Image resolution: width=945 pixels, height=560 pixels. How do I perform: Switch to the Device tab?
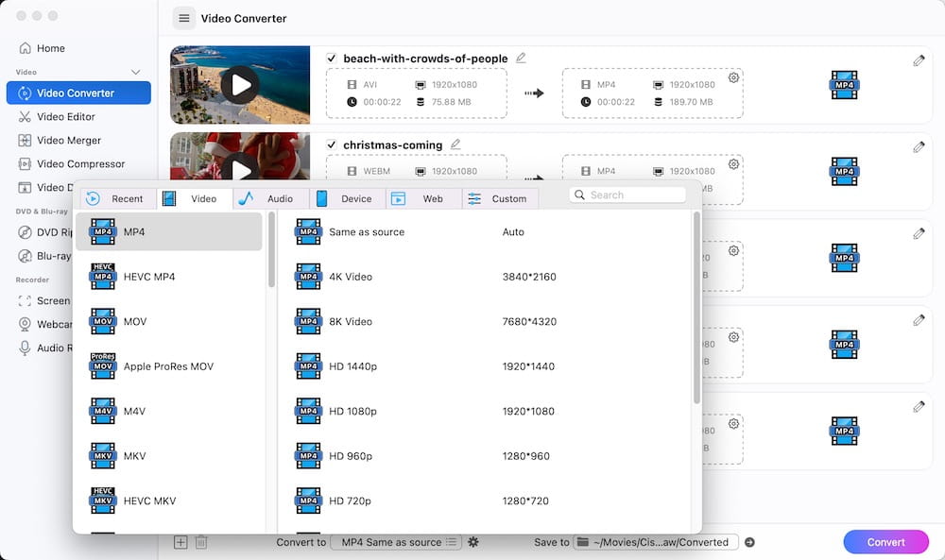click(348, 198)
